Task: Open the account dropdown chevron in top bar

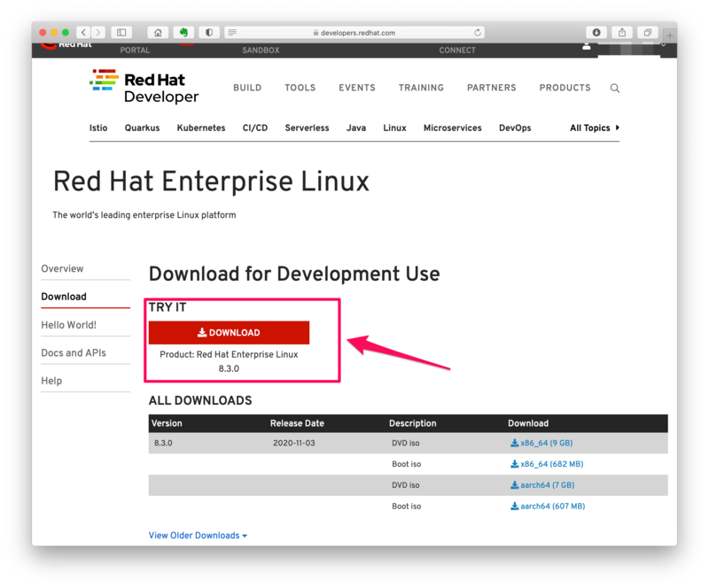Action: (x=663, y=45)
